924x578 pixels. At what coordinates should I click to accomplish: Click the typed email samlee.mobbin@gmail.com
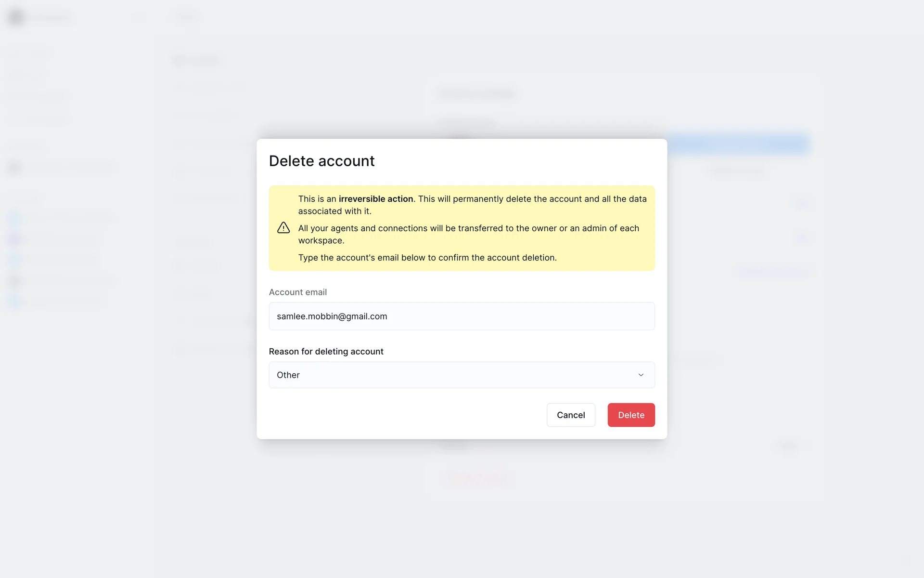(x=332, y=316)
